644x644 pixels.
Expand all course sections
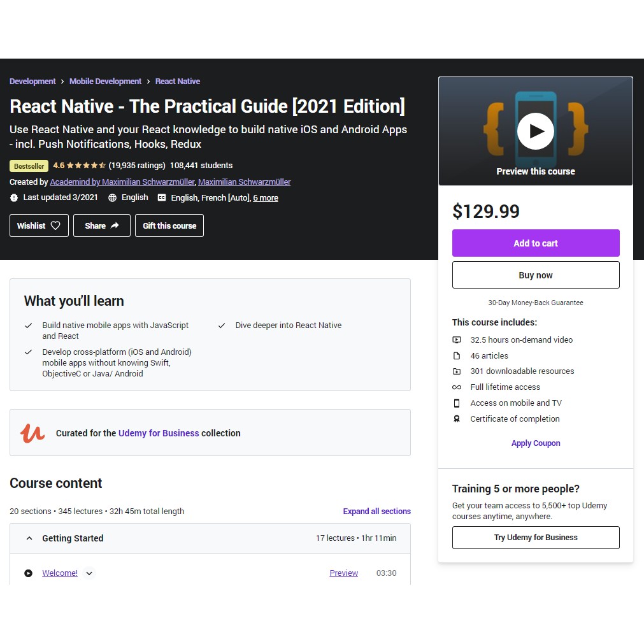tap(376, 512)
